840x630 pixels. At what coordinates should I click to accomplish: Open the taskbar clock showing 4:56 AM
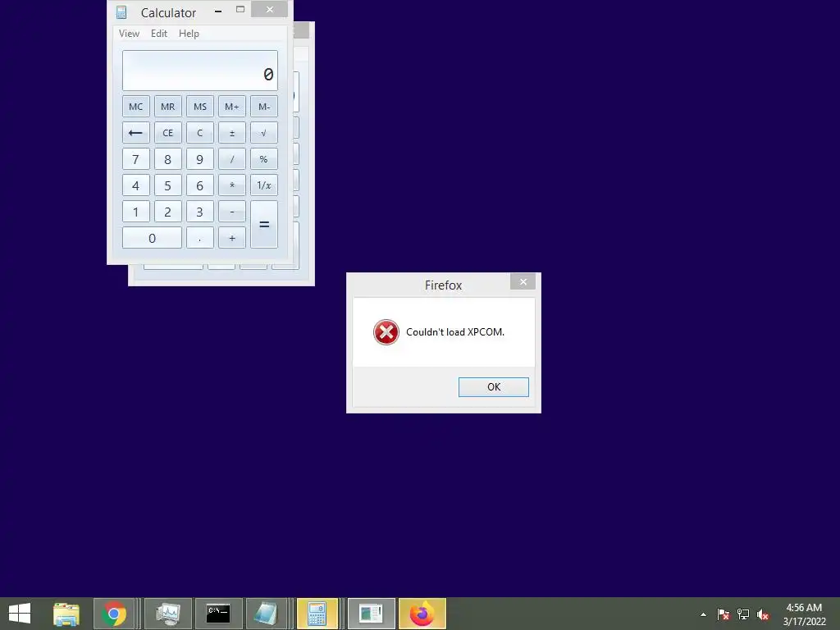pos(804,614)
